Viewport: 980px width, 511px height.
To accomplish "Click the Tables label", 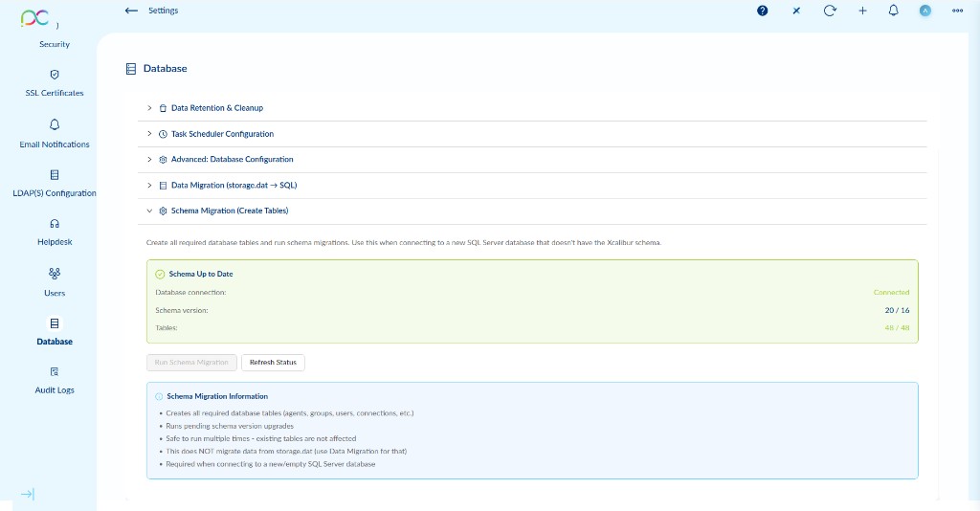I will pyautogui.click(x=167, y=327).
